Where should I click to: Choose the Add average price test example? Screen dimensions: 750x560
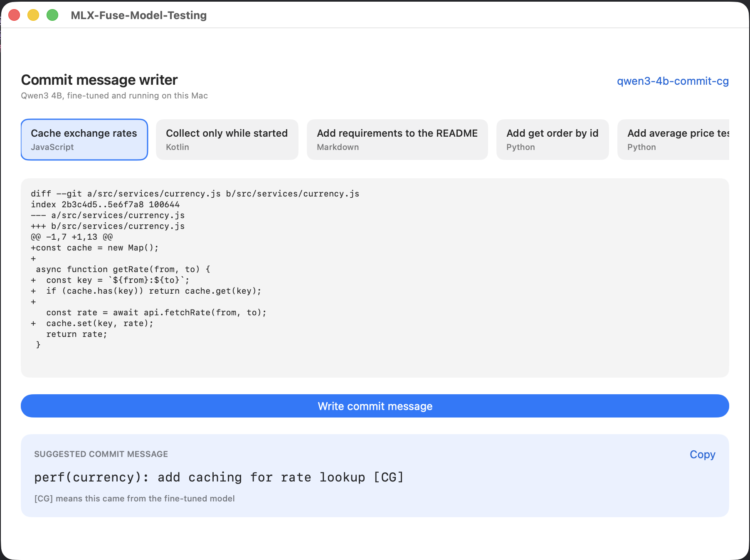coord(674,140)
